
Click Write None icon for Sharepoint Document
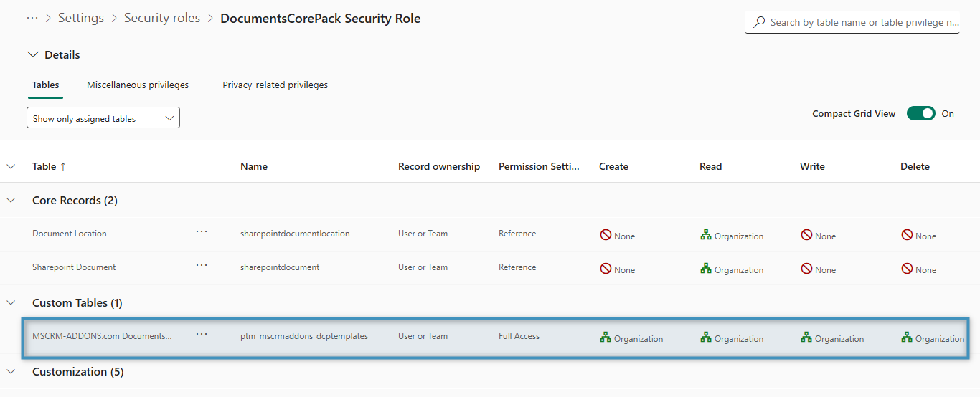pos(806,269)
